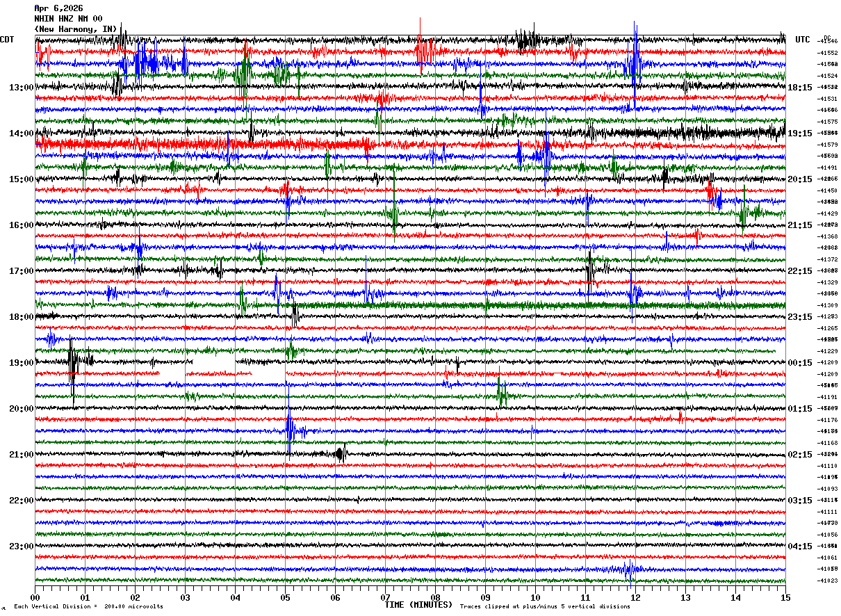This screenshot has width=841, height=616.
Task: Select the station code NHIN HNZ NM 00
Action: pos(68,19)
